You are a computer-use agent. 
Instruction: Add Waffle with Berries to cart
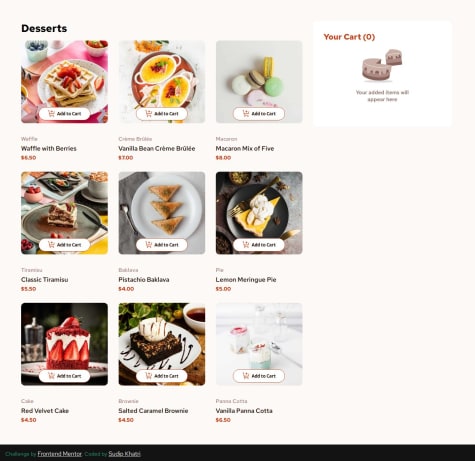coord(64,114)
